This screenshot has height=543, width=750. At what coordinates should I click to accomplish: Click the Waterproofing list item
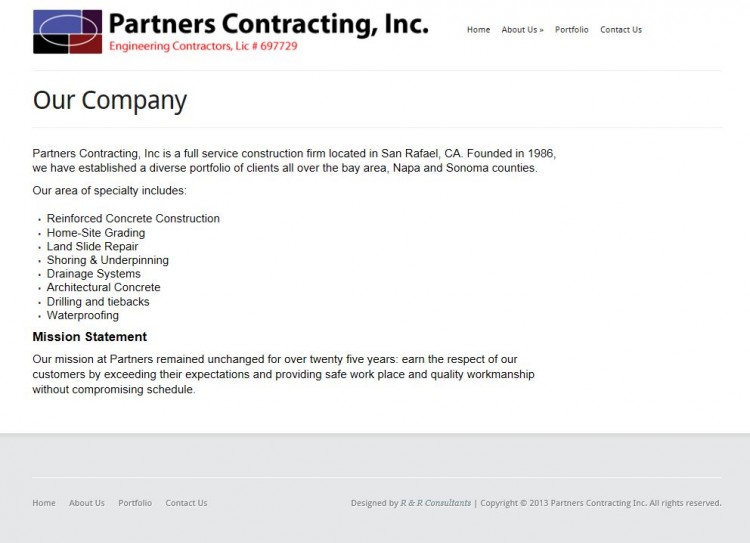(83, 316)
